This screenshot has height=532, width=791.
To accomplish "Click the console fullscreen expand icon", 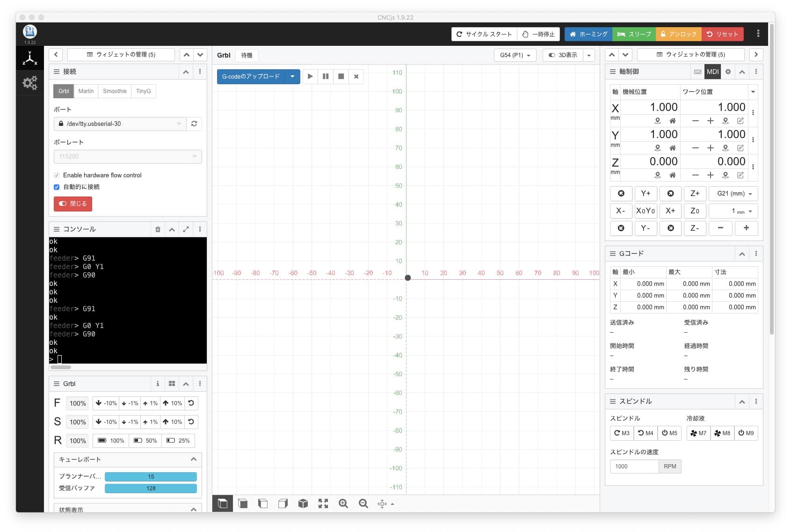I will coord(186,229).
